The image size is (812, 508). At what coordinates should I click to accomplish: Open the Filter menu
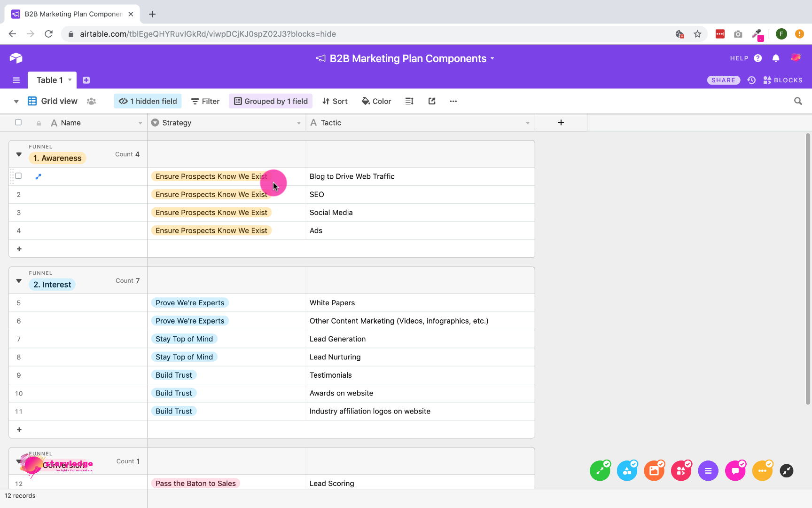[205, 101]
